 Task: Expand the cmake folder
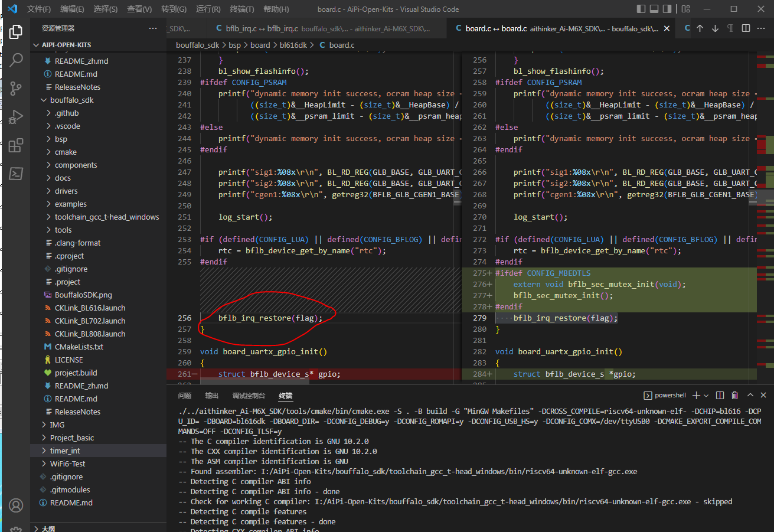pyautogui.click(x=98, y=152)
